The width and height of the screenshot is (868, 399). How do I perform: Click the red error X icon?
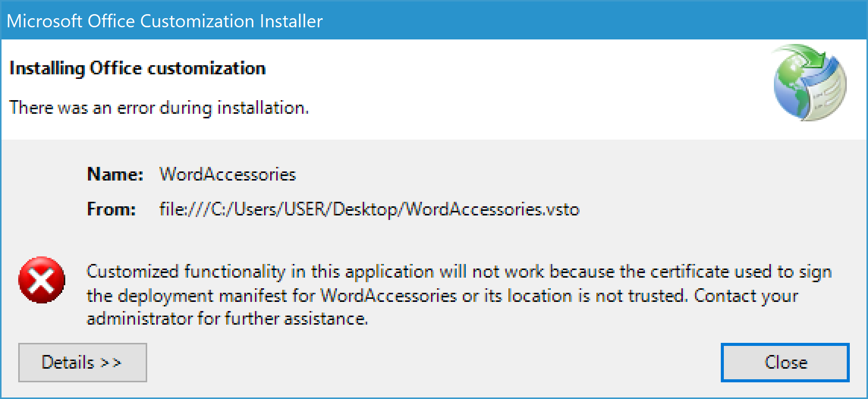[x=41, y=280]
